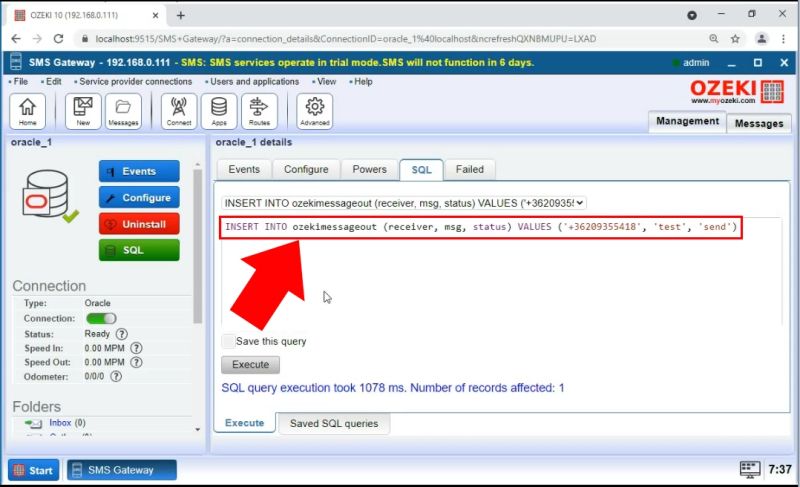Viewport: 800px width, 487px height.
Task: Reload the page in the browser
Action: [x=58, y=39]
